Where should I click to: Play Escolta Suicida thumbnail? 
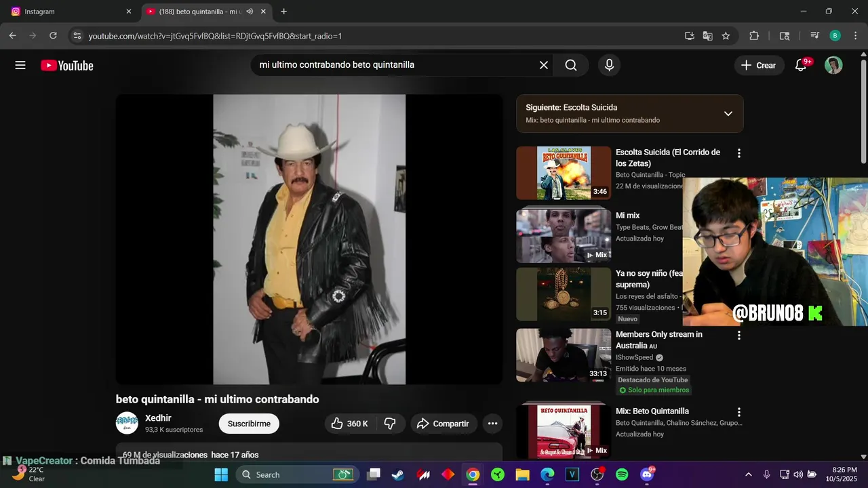(x=564, y=173)
